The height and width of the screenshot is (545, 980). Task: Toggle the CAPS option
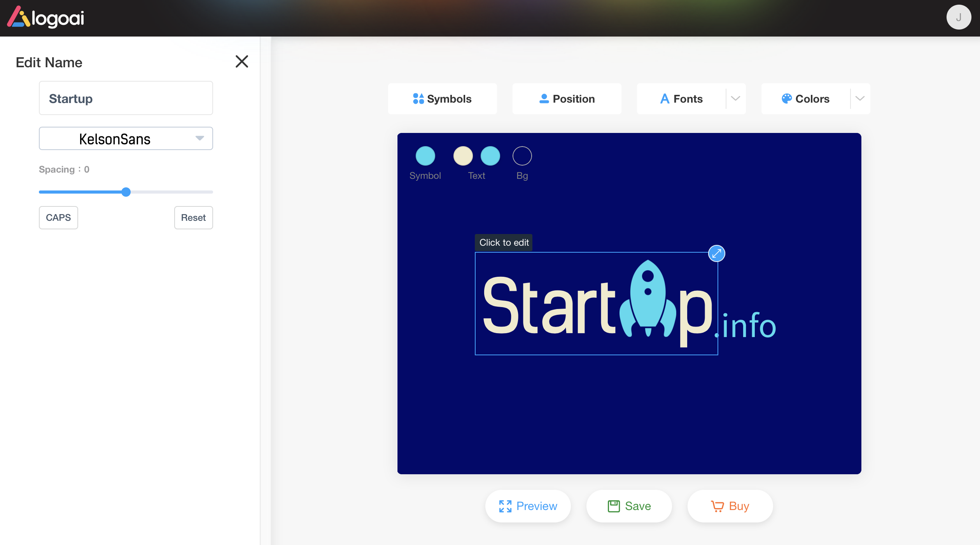click(58, 218)
